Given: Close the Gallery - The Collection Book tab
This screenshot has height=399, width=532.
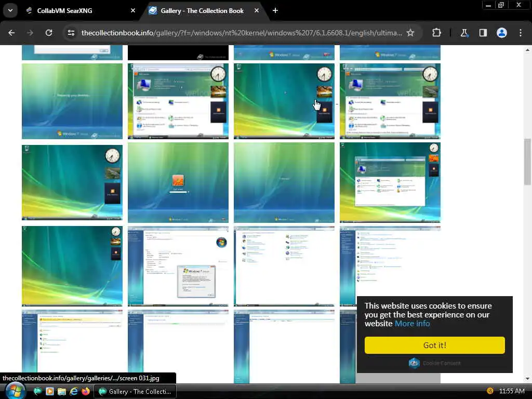Looking at the screenshot, I should click(x=257, y=10).
